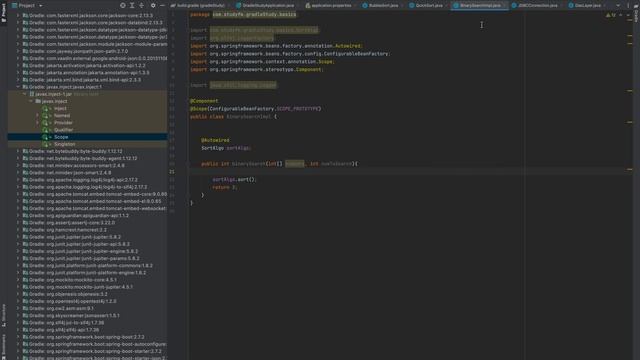The width and height of the screenshot is (640, 360).
Task: Click the Inject annotation icon in tree
Action: (x=45, y=109)
